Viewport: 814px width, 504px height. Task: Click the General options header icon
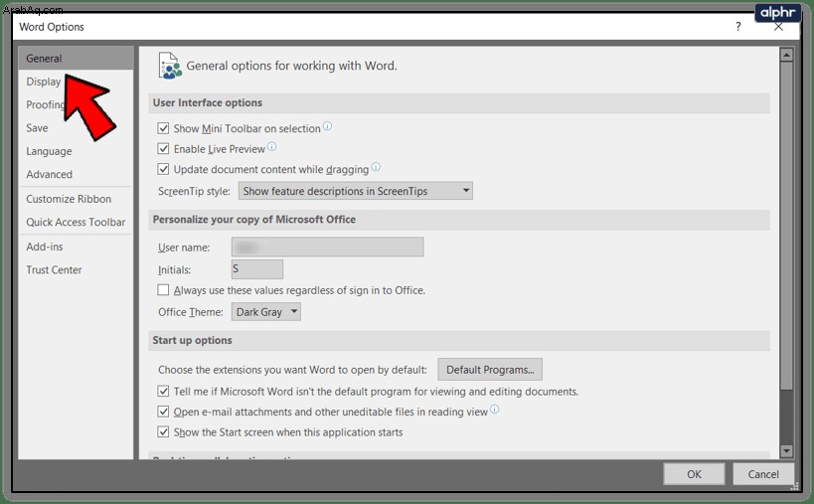(x=170, y=66)
